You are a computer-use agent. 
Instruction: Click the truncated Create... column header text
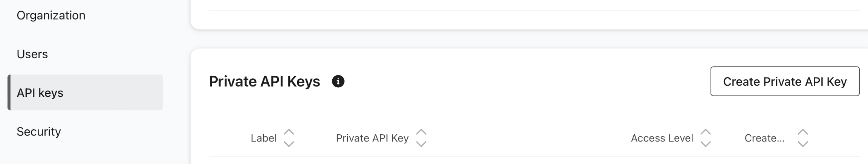pos(764,138)
